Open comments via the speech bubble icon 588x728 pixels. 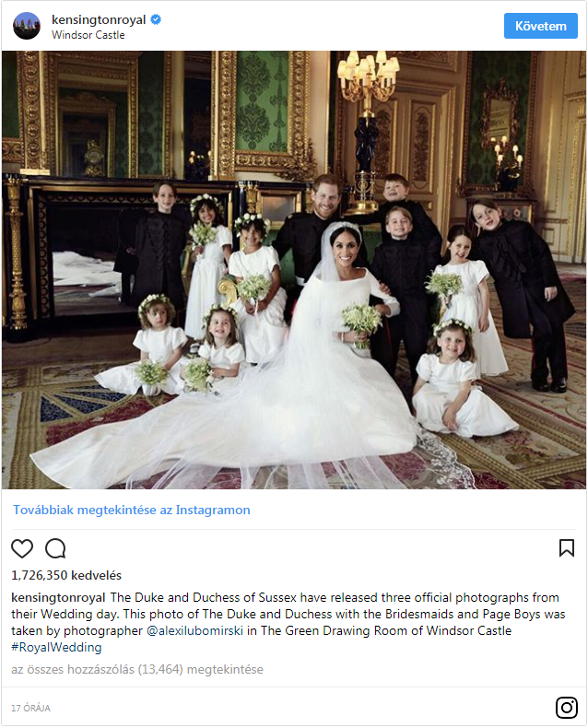(55, 548)
